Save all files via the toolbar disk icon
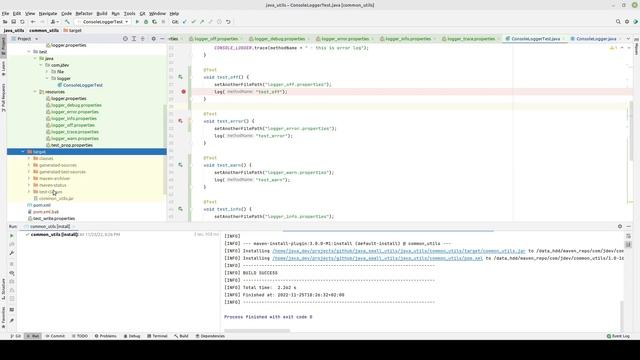Screen dimensions: 640x360 (x=13, y=22)
